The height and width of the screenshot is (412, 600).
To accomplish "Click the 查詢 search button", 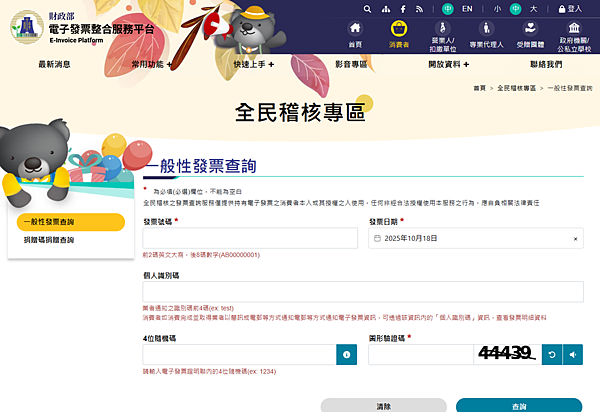I will 519,405.
